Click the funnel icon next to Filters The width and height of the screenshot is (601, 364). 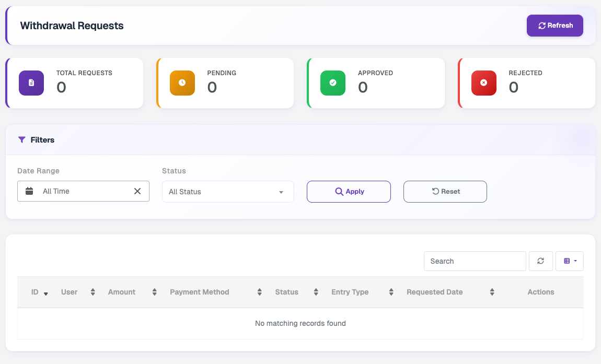tap(22, 140)
